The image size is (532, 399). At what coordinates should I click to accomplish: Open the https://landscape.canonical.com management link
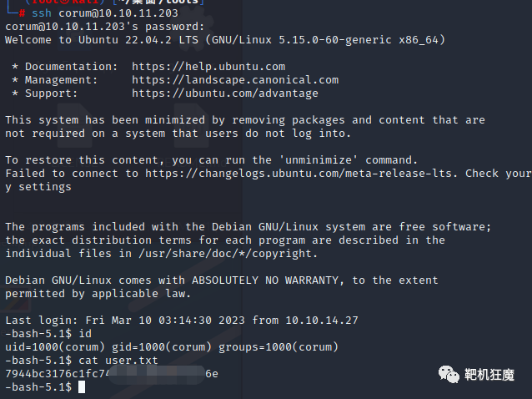pyautogui.click(x=235, y=80)
